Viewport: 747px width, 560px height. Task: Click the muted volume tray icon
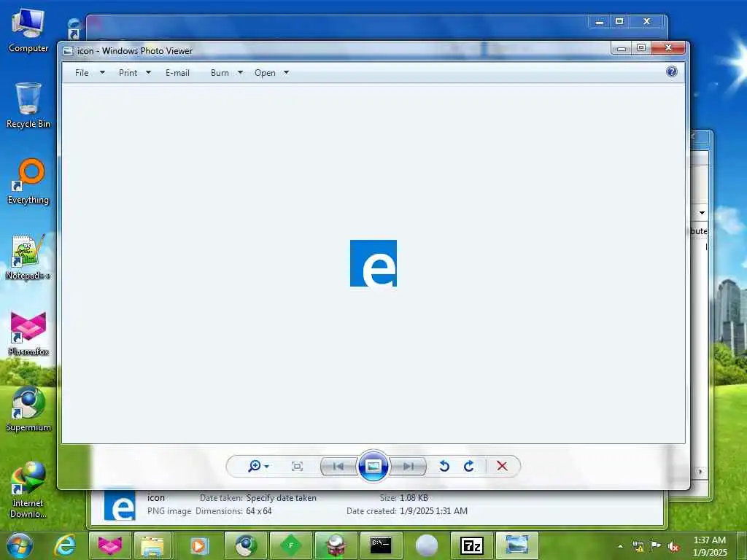coord(673,546)
